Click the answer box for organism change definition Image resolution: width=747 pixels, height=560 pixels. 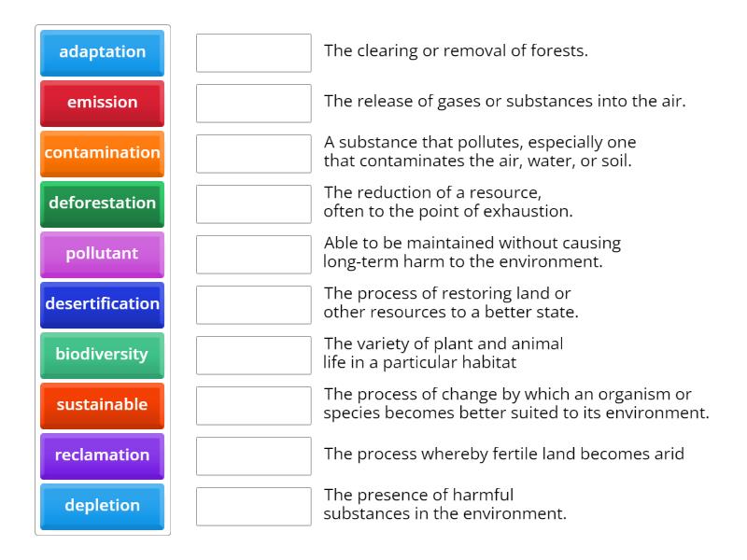click(253, 405)
